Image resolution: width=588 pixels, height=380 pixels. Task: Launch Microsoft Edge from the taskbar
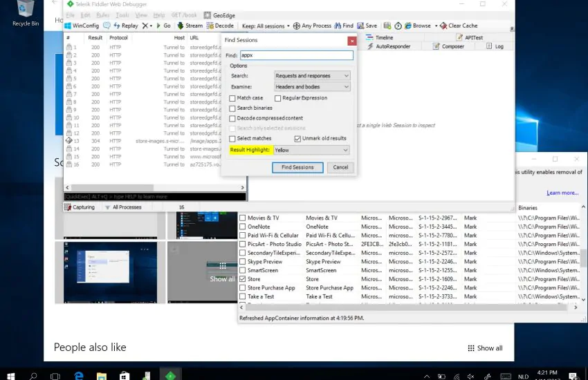tap(78, 376)
